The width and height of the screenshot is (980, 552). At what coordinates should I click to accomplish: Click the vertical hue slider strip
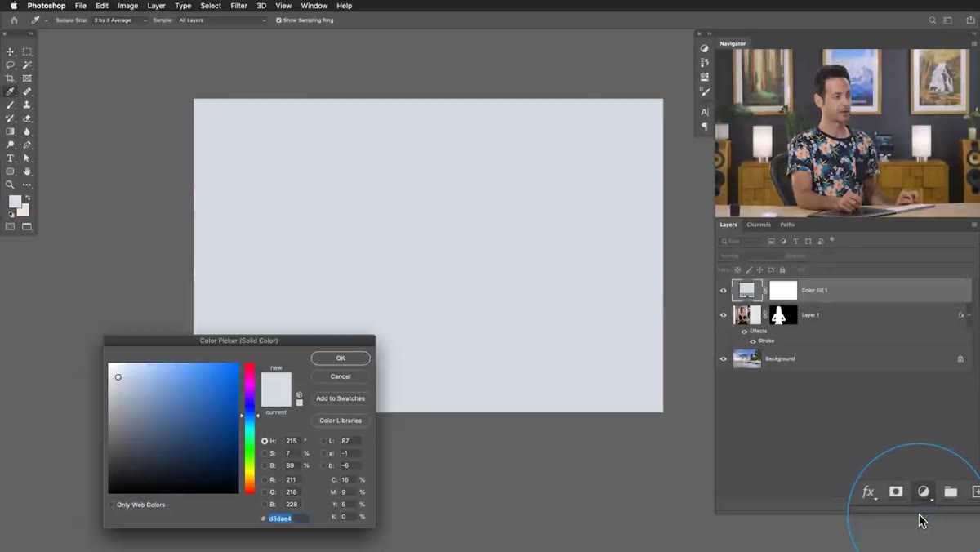click(250, 428)
